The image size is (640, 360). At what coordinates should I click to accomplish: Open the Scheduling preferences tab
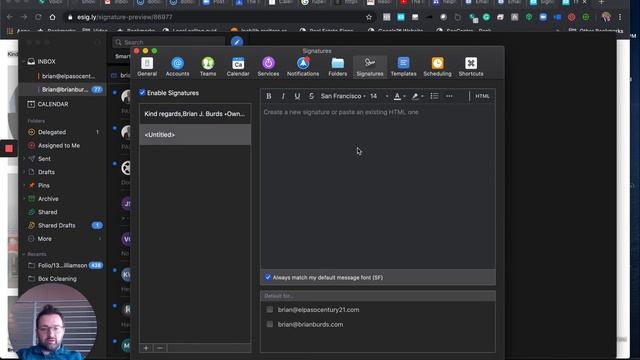437,67
